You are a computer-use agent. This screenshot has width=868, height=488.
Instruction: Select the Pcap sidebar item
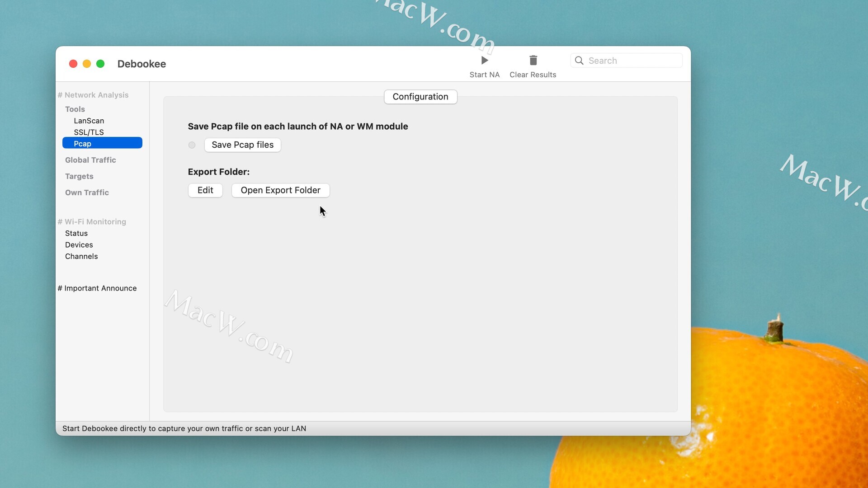[x=102, y=143]
